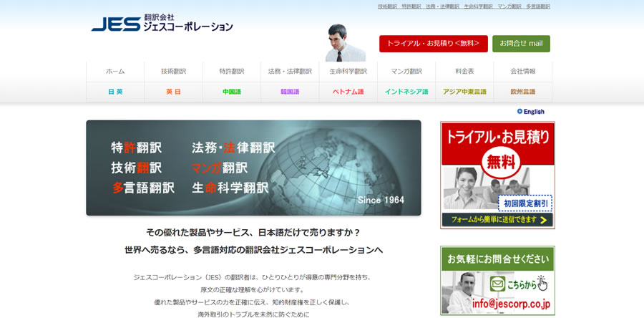The image size is (644, 318).
Task: Click the yellow arrow on form banner
Action: point(543,220)
